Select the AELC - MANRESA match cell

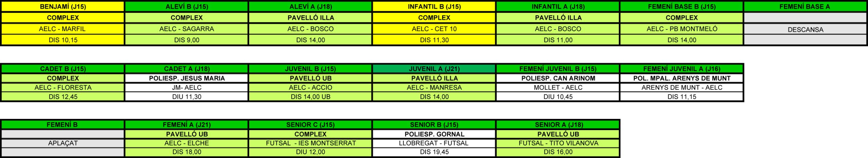point(434,87)
